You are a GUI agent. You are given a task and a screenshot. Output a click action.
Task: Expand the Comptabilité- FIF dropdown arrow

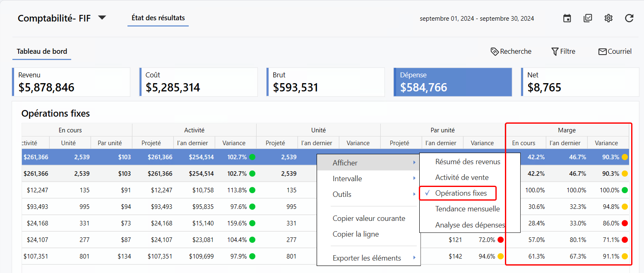pyautogui.click(x=102, y=18)
